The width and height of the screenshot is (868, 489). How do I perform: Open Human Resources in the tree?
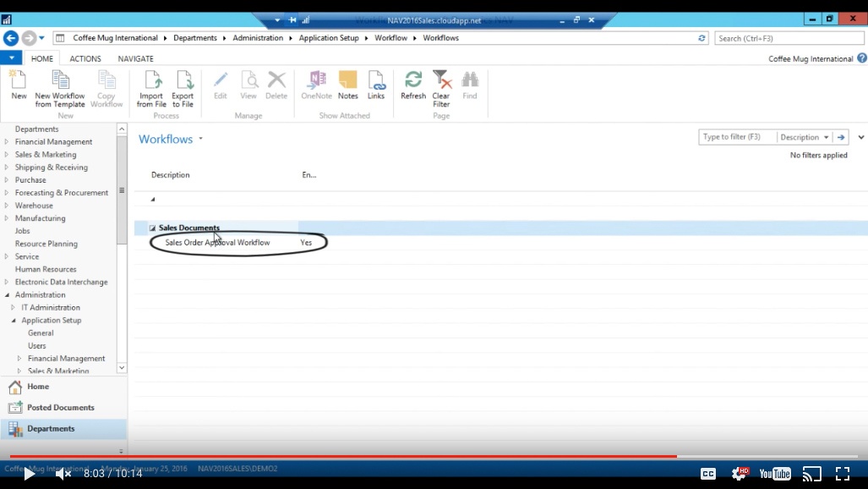coord(46,269)
